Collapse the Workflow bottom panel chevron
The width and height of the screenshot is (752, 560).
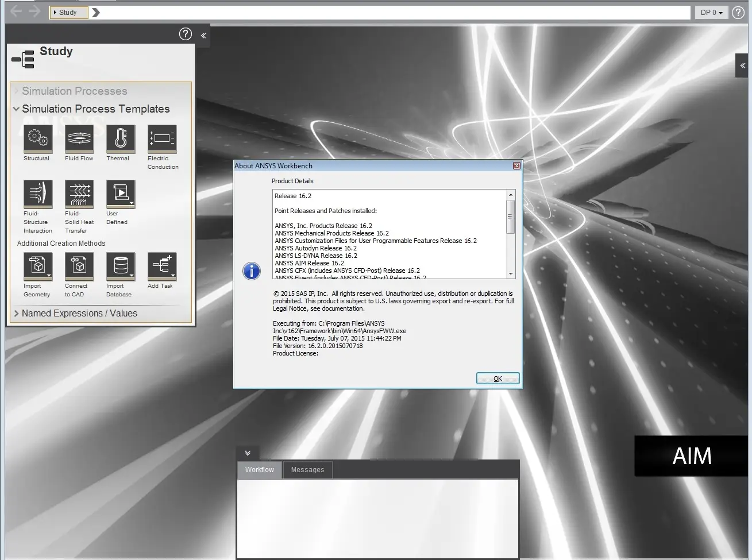click(248, 453)
